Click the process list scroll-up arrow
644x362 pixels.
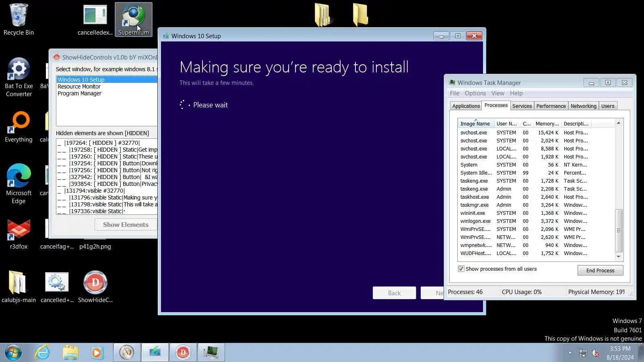click(x=619, y=123)
